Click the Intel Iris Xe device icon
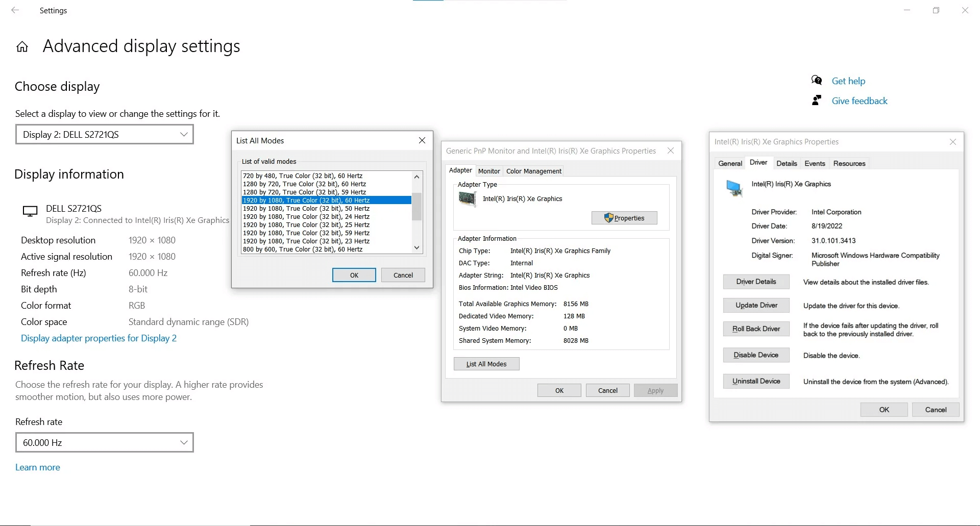The image size is (980, 526). (734, 188)
